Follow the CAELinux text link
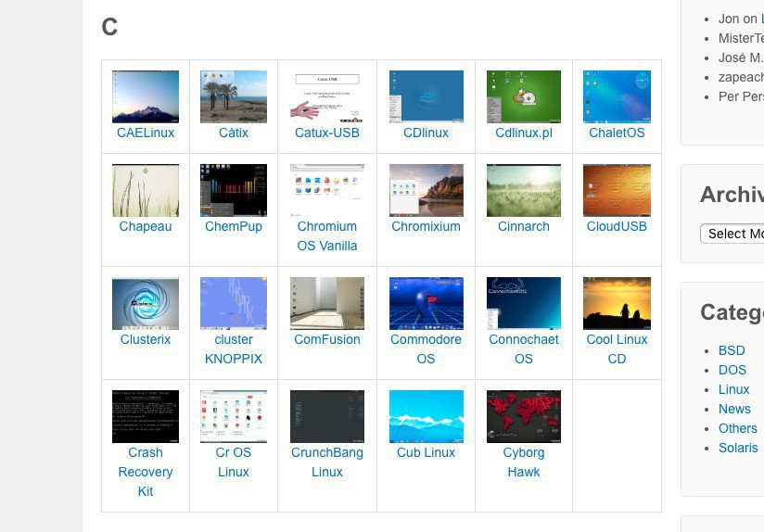 [146, 133]
